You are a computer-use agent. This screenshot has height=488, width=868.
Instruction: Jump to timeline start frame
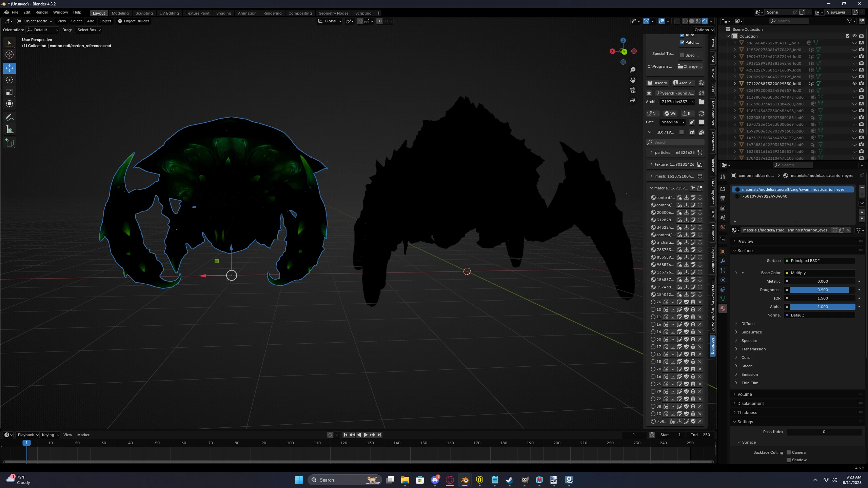346,435
